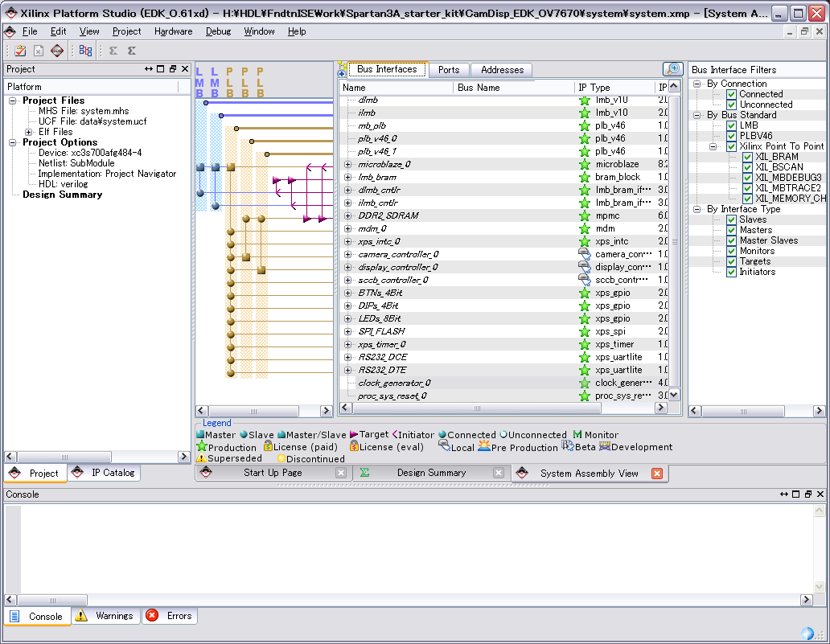Expand the microblaze_0 instance

347,165
